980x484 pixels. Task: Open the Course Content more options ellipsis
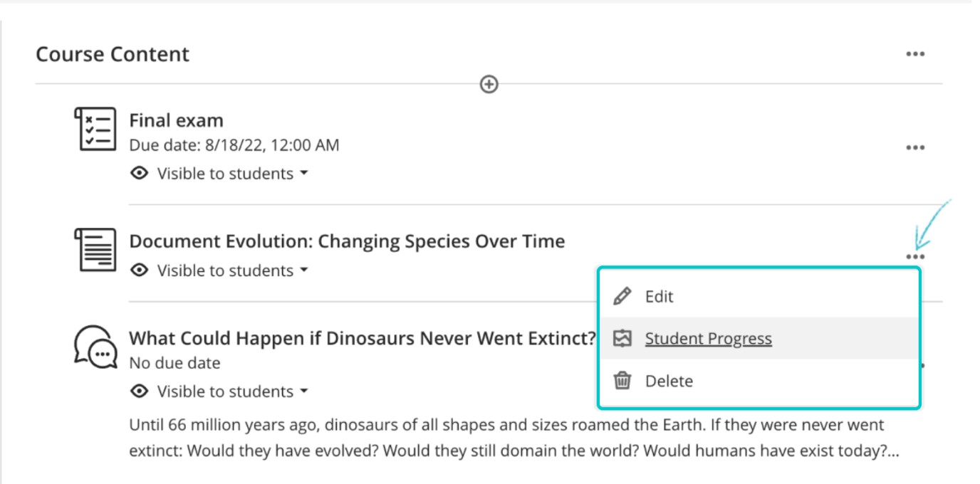tap(914, 54)
